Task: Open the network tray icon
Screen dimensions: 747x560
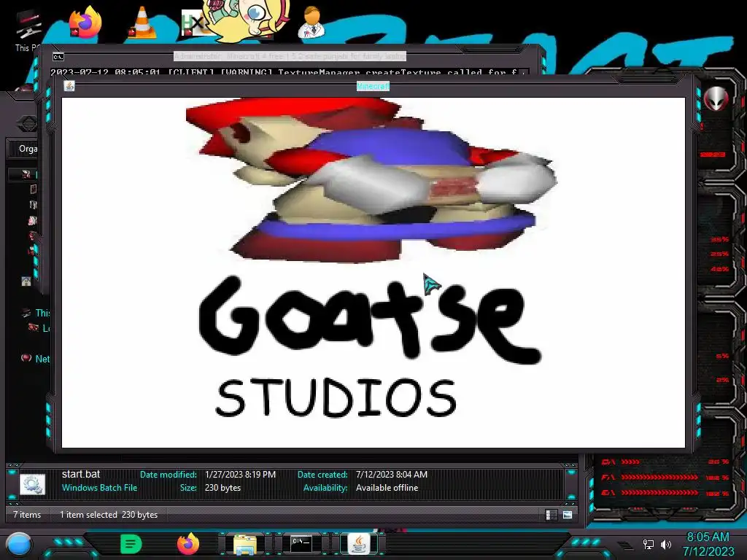Action: tap(648, 544)
